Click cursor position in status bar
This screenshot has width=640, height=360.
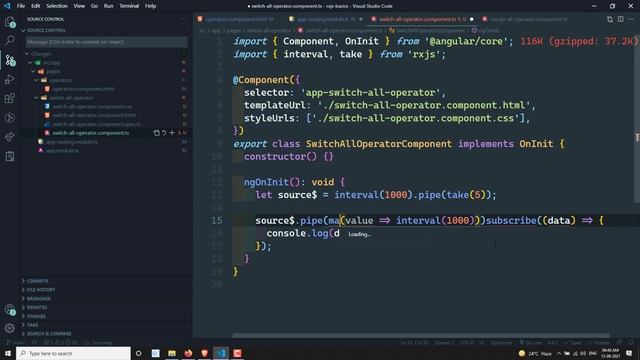click(x=414, y=343)
